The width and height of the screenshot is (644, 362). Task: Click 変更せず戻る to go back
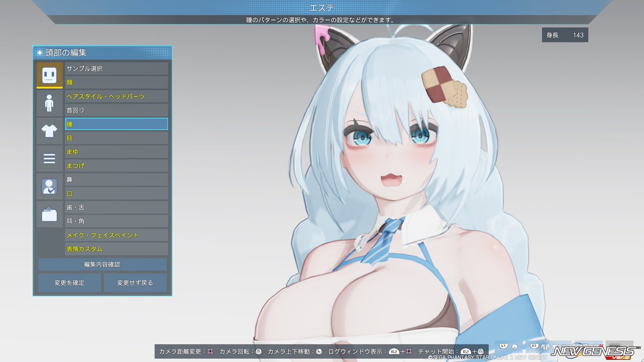135,283
